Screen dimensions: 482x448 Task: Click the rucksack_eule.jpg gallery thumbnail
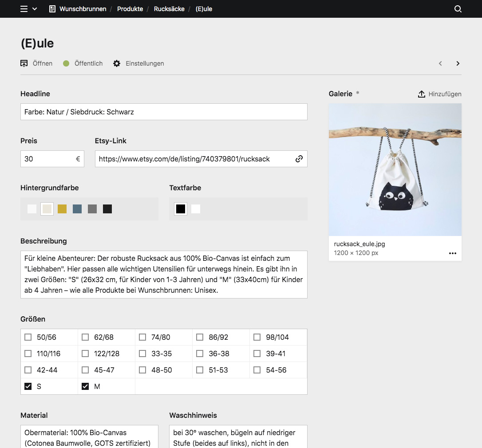click(x=395, y=169)
